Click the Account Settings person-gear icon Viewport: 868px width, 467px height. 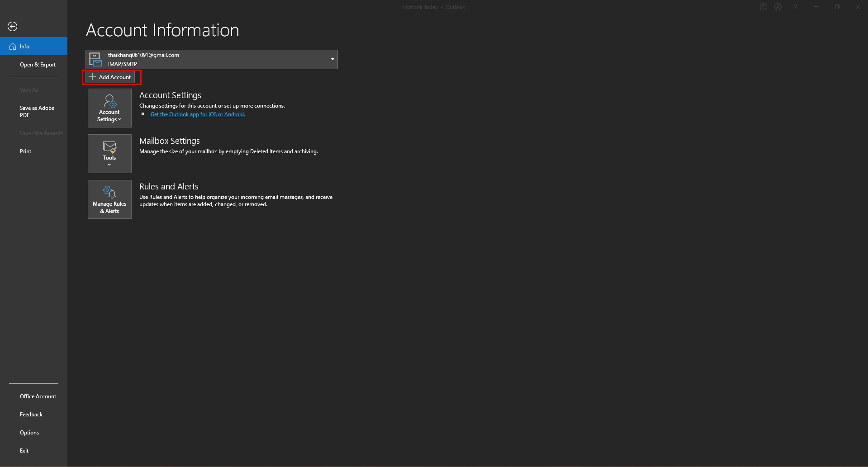[109, 101]
